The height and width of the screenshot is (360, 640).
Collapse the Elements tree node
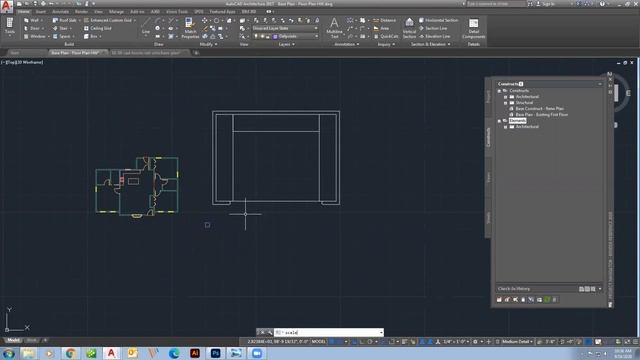(499, 121)
